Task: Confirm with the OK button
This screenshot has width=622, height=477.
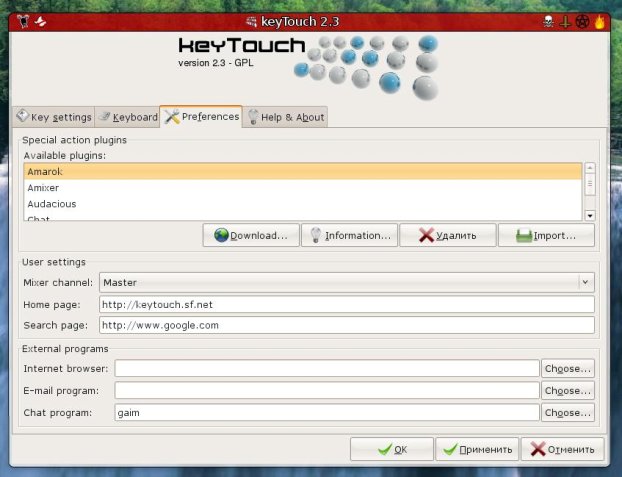Action: point(392,449)
